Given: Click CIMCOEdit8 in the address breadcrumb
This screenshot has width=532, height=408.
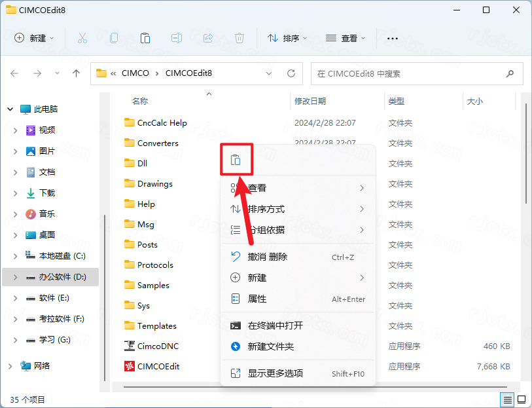Looking at the screenshot, I should [188, 73].
